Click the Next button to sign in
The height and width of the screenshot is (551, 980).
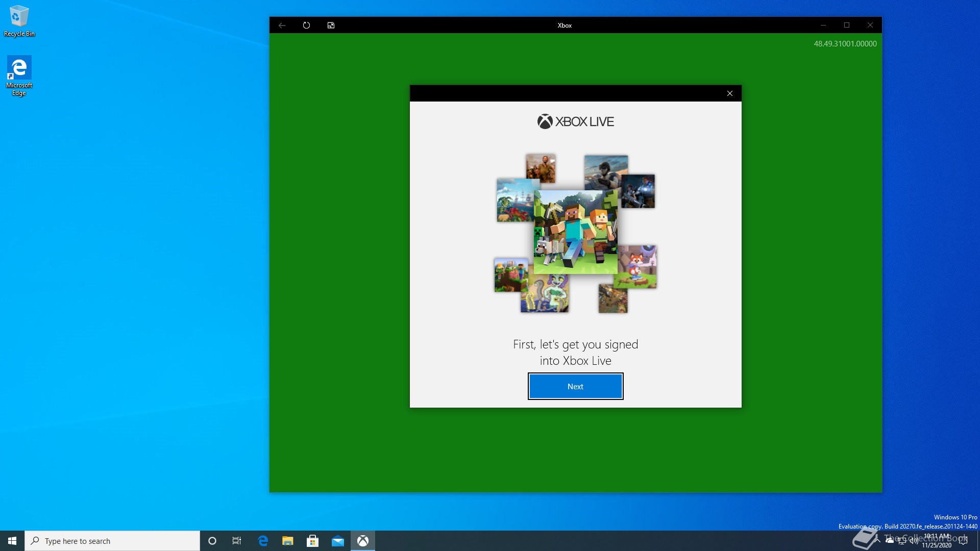coord(575,386)
